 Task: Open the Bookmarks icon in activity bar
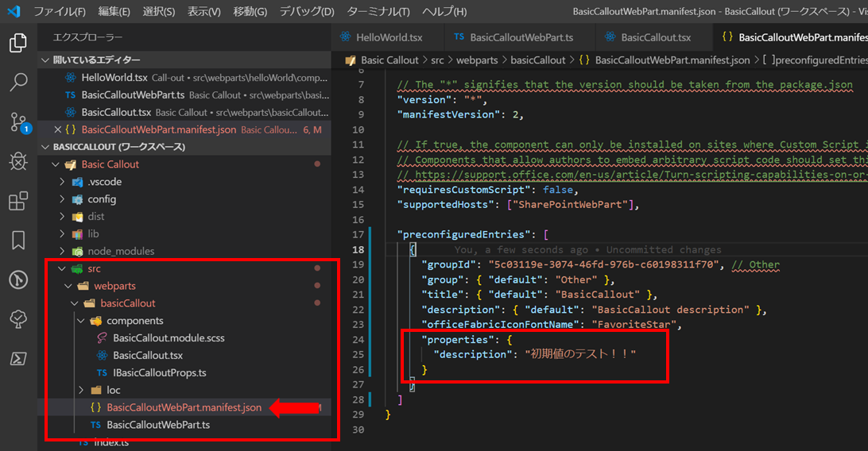[x=17, y=240]
